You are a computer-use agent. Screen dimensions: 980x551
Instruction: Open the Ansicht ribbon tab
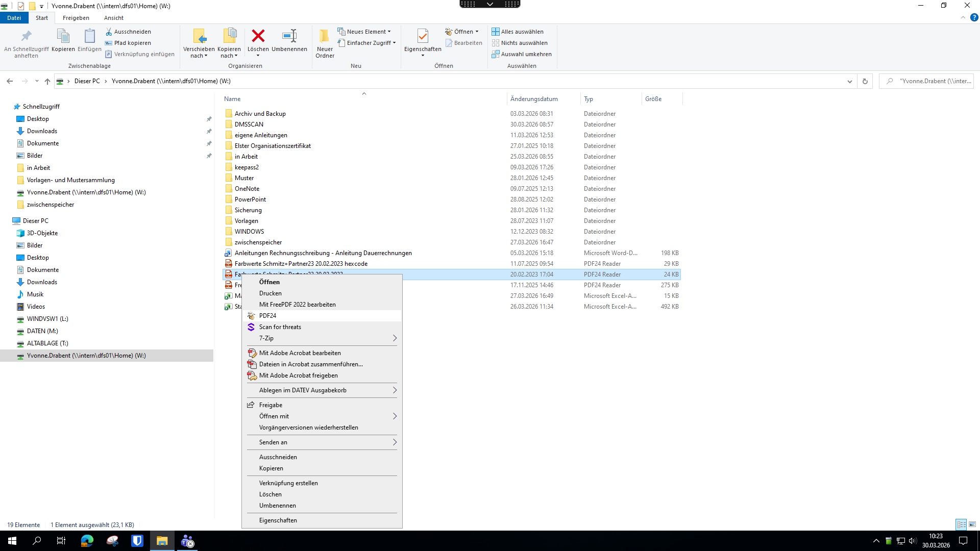pos(113,18)
